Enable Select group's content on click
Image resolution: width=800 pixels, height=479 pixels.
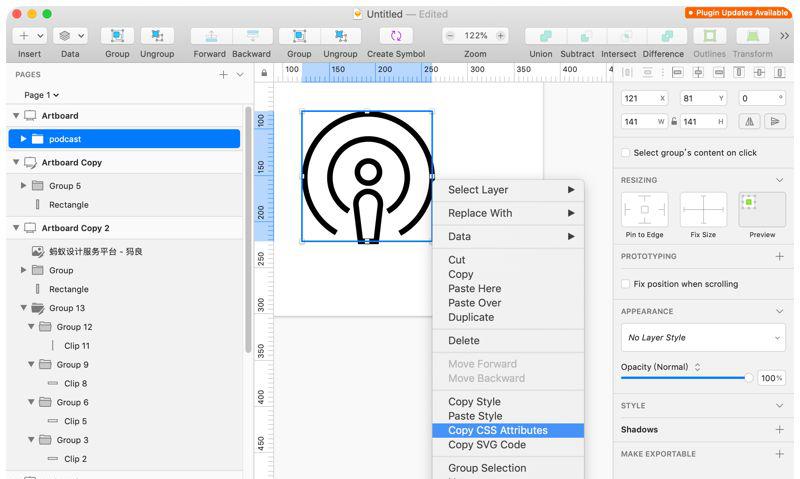pos(626,153)
